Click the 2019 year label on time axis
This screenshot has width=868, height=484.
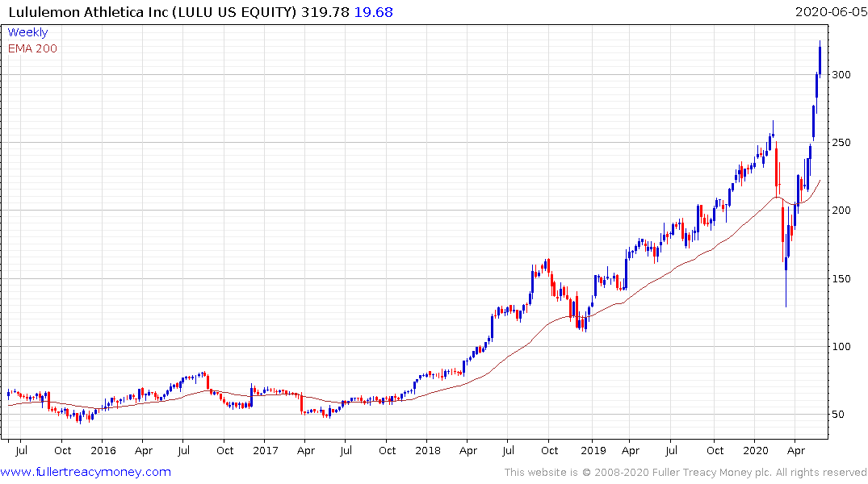(593, 451)
